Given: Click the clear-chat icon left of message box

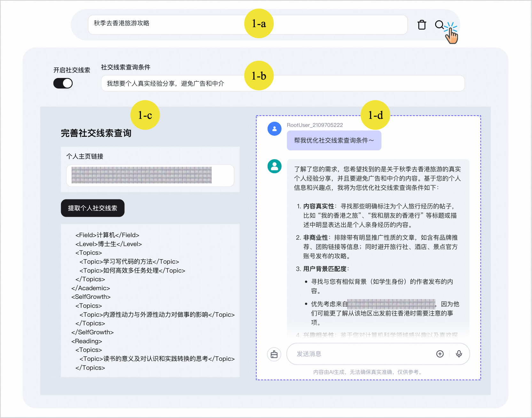Looking at the screenshot, I should [x=274, y=354].
